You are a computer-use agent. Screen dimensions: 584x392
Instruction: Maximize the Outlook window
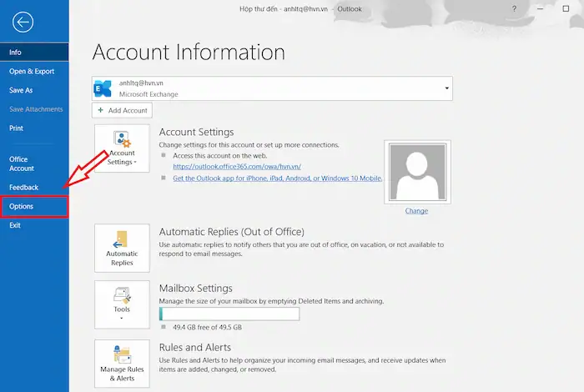[566, 8]
